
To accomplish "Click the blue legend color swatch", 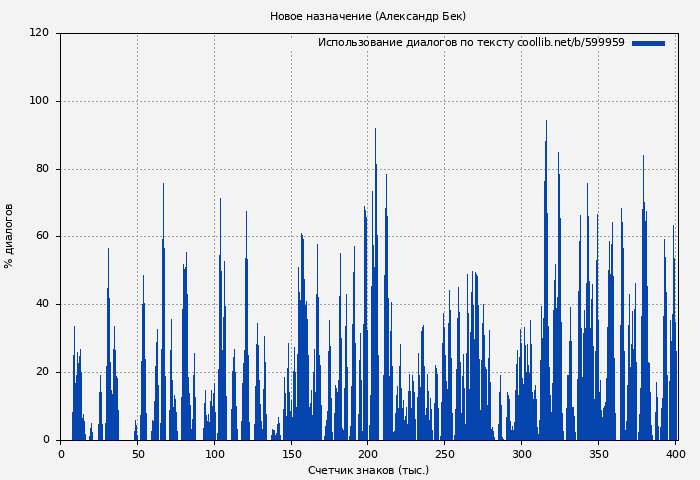I will 648,44.
